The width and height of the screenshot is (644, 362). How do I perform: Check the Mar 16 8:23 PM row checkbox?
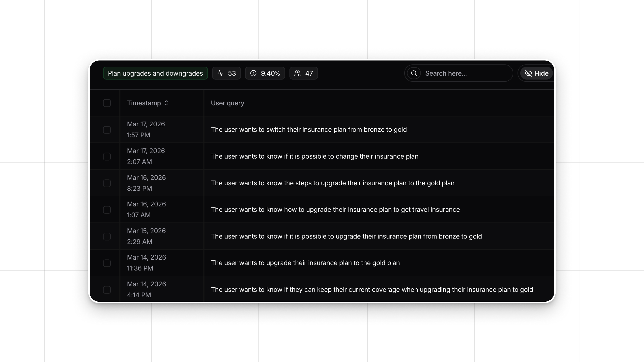click(107, 183)
